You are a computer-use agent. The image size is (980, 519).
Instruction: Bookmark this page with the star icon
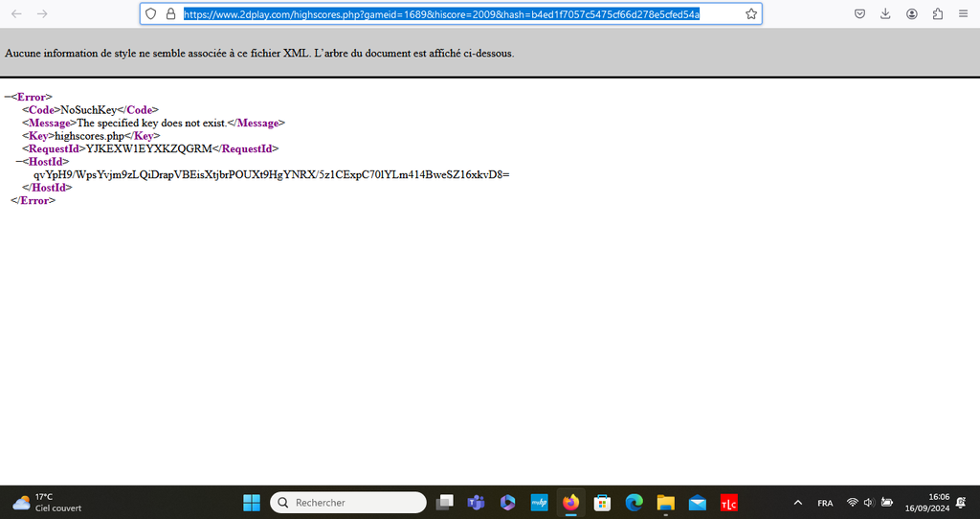coord(750,14)
